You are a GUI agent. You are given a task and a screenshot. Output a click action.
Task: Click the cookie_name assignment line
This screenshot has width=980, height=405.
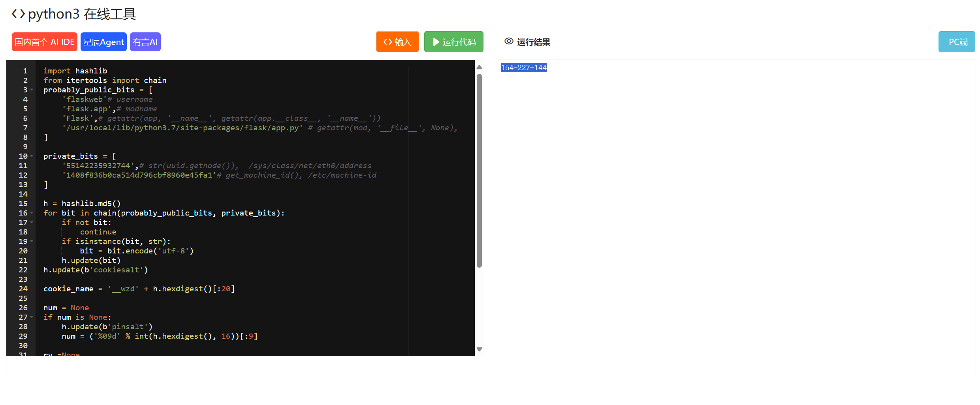(x=139, y=289)
